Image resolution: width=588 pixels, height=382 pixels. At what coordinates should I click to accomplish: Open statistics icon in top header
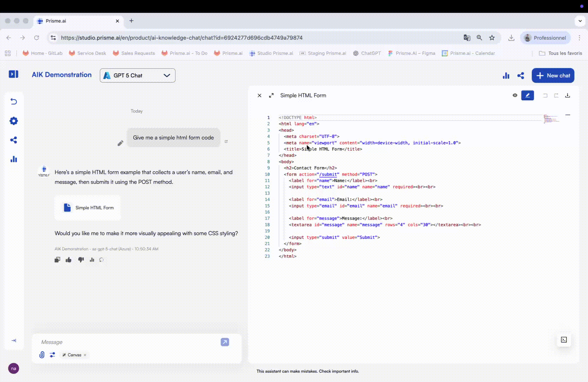(506, 76)
